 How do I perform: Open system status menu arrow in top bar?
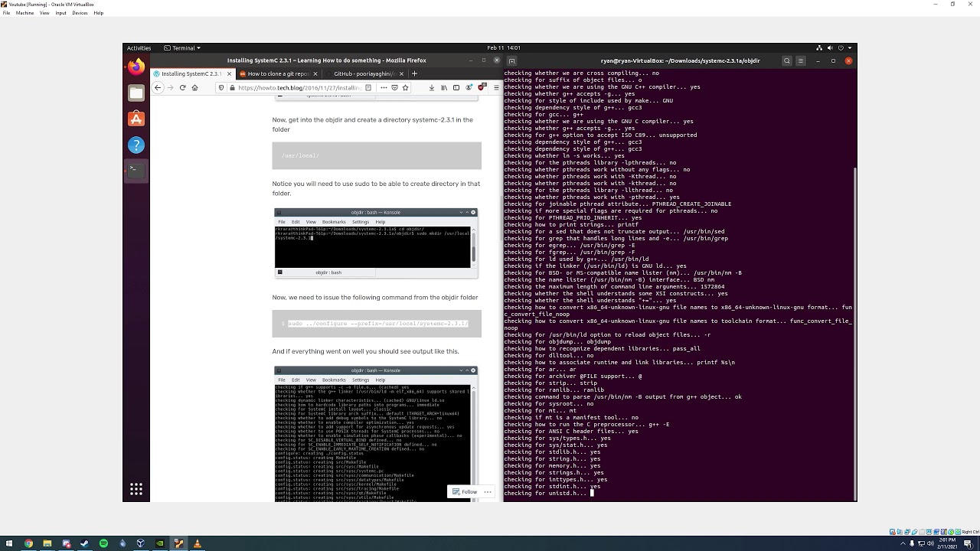coord(850,47)
